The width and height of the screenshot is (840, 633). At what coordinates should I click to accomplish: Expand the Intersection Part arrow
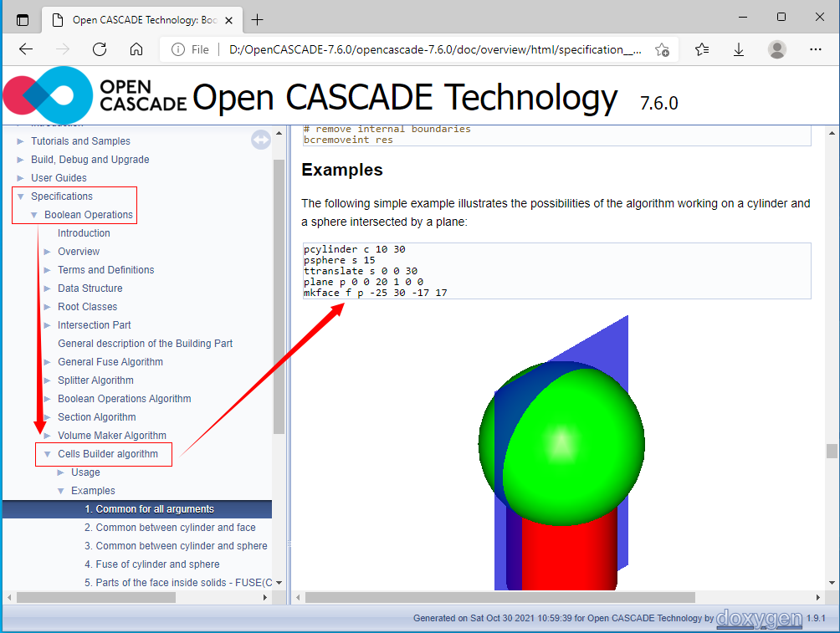47,325
